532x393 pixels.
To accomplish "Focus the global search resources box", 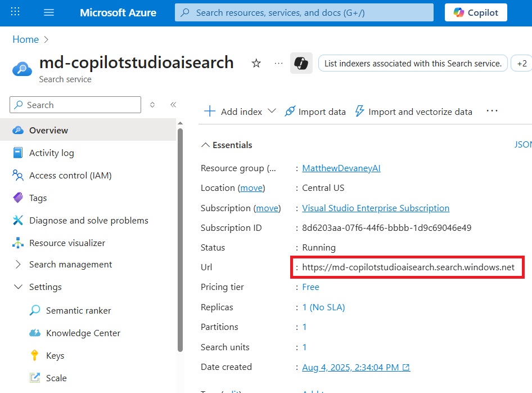I will (x=304, y=12).
